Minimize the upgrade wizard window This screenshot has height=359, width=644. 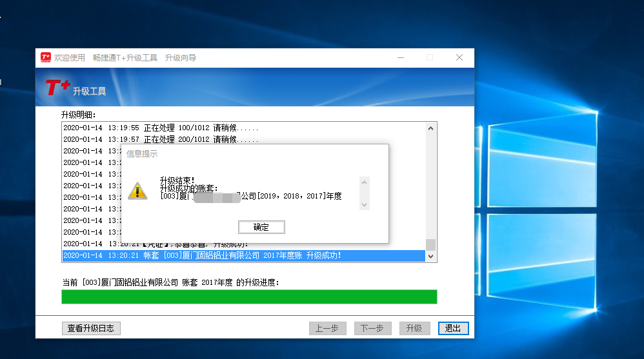[401, 58]
